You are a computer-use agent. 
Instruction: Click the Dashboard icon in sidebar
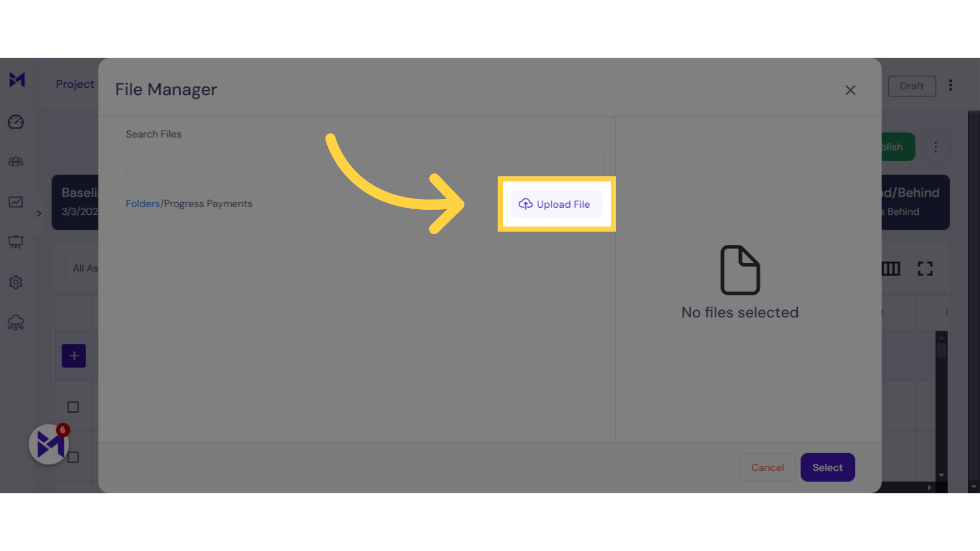[x=16, y=122]
